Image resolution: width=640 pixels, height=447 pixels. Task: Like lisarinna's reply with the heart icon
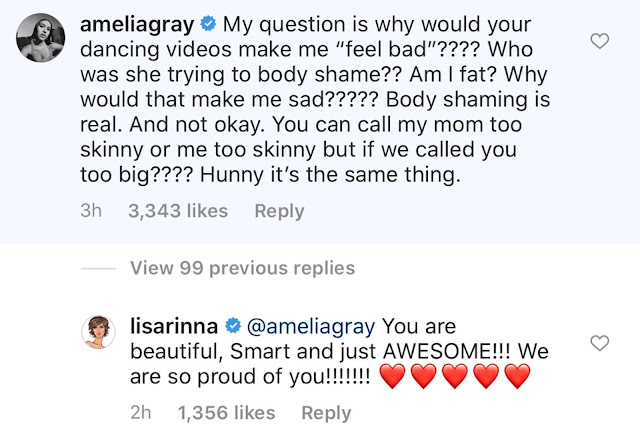tap(600, 343)
